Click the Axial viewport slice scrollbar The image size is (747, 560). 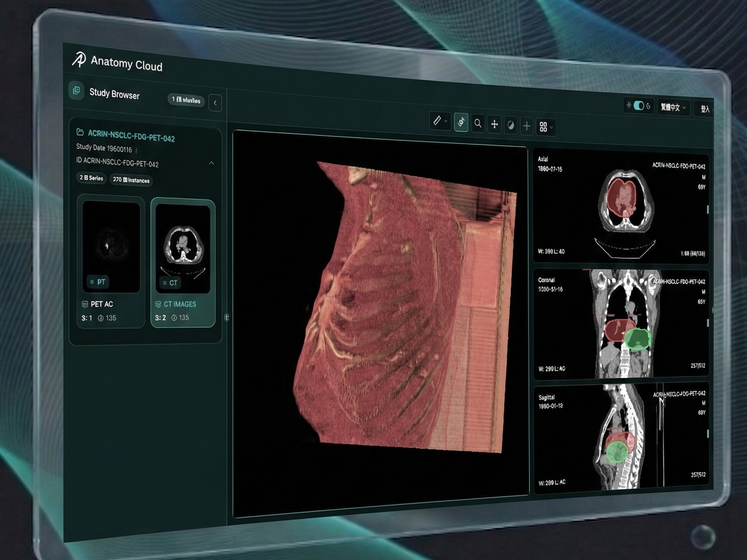pyautogui.click(x=708, y=210)
